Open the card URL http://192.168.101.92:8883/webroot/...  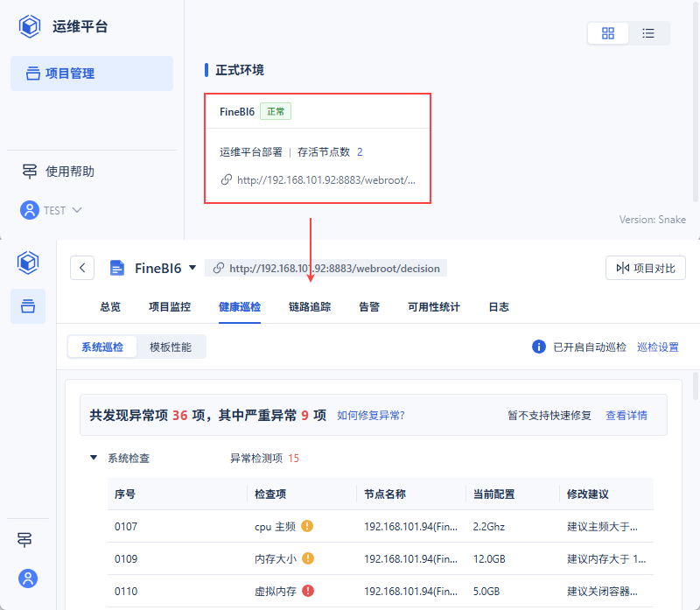pos(326,180)
